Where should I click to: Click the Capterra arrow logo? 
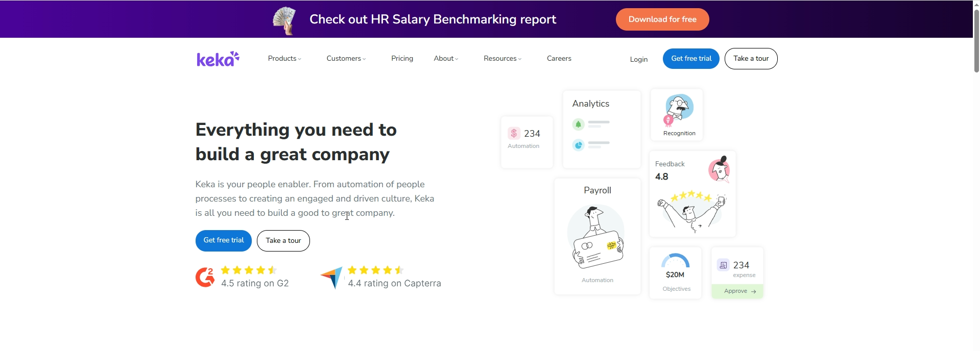pyautogui.click(x=331, y=278)
